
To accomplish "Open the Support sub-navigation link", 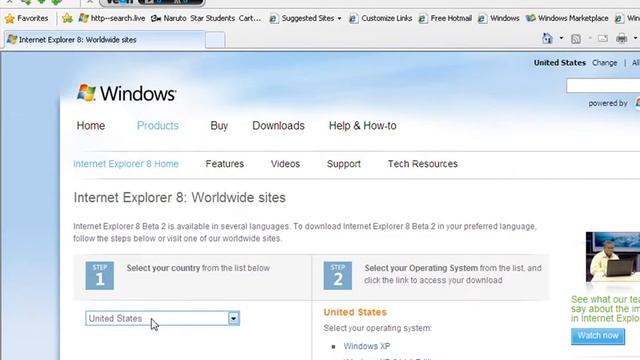I will (344, 164).
